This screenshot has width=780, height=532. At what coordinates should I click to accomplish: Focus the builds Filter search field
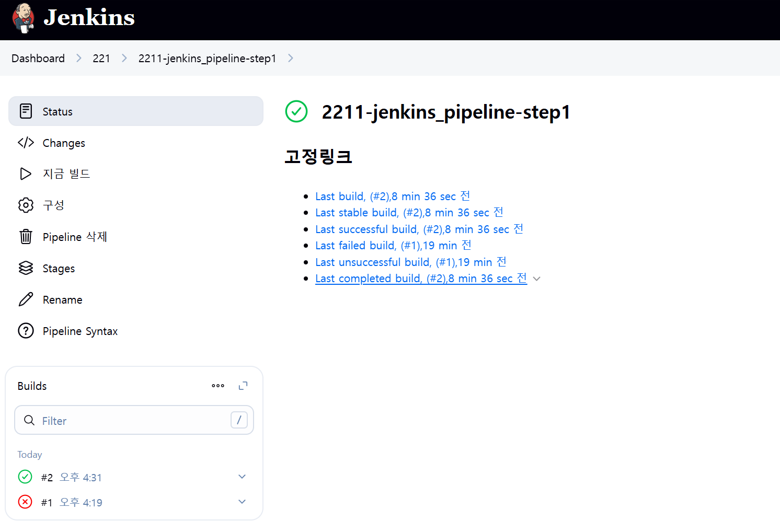133,421
